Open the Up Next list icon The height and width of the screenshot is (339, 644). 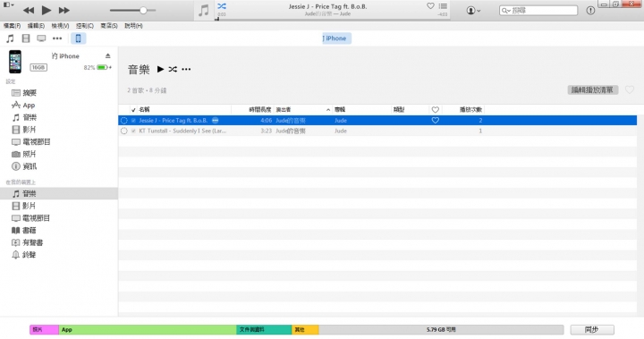pyautogui.click(x=443, y=5)
